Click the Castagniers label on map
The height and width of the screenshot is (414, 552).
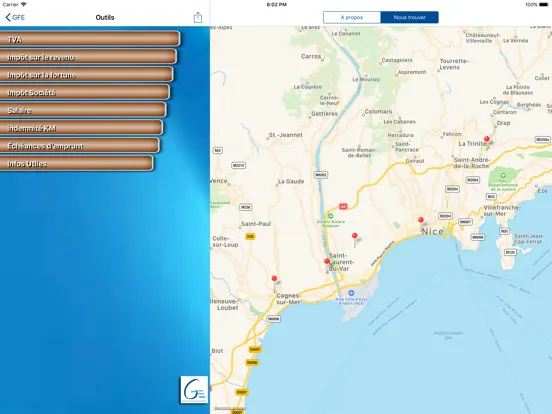(397, 60)
